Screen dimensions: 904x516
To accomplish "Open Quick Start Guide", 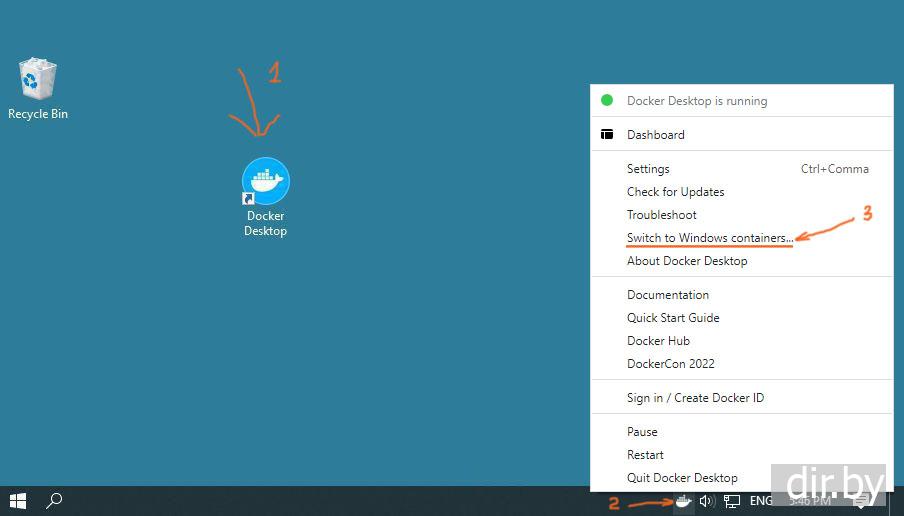I will (742, 318).
